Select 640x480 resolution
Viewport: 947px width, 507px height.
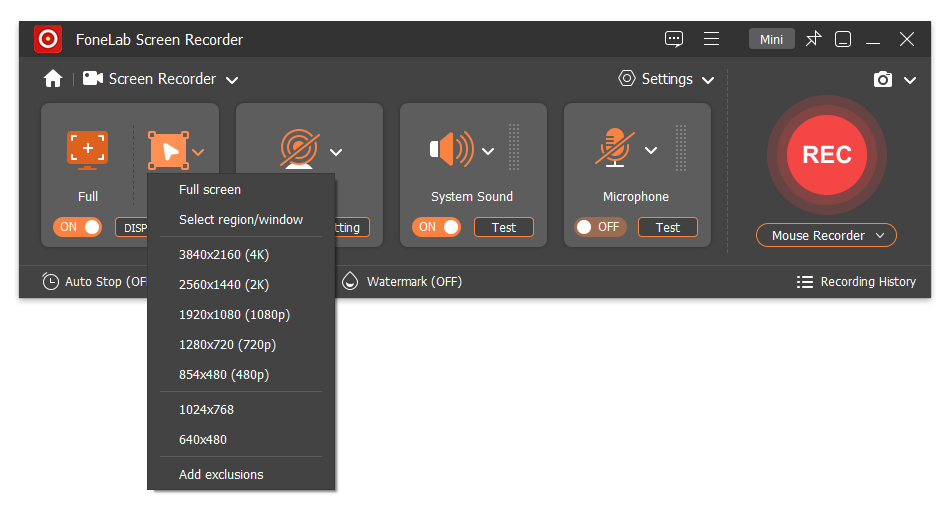click(x=241, y=440)
